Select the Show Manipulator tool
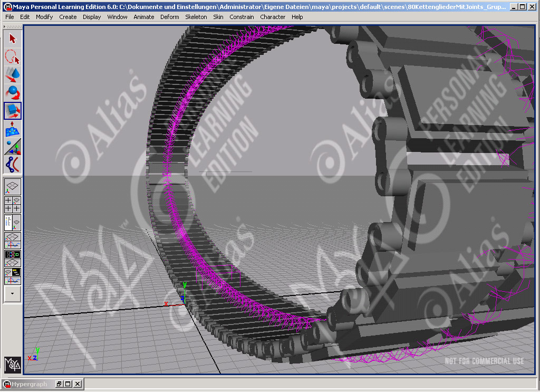 point(13,147)
